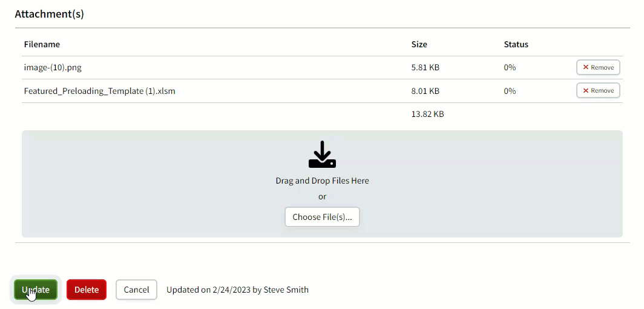The height and width of the screenshot is (309, 644).
Task: Cancel editing with the Cancel button
Action: (136, 290)
